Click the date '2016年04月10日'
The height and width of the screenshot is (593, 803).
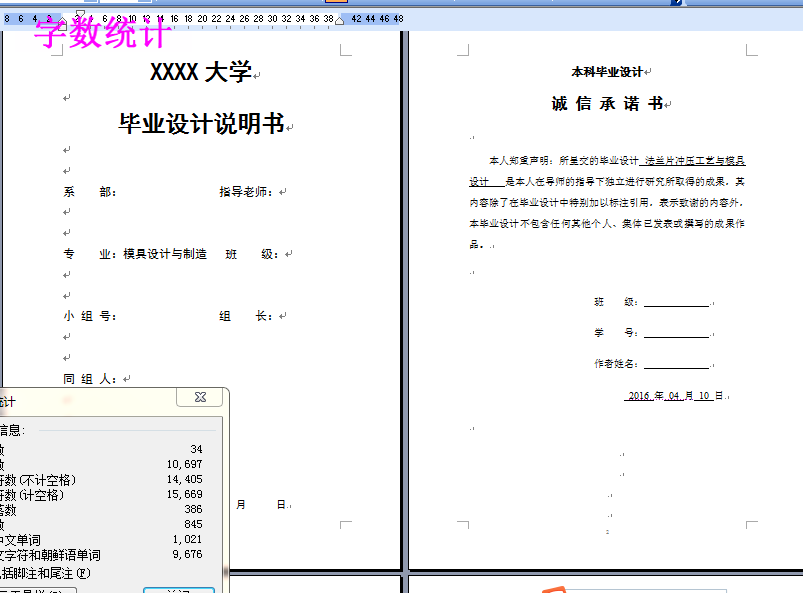(x=674, y=396)
